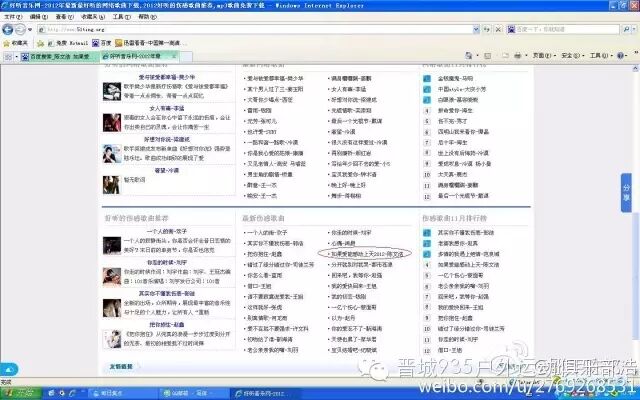Open the 百度 bookmark in favorites bar
The width and height of the screenshot is (640, 400).
pos(102,43)
